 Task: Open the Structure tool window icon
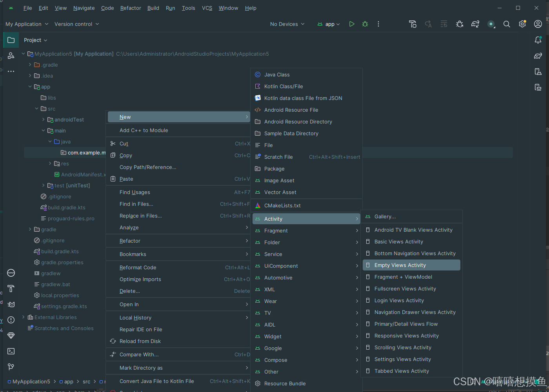tap(11, 56)
